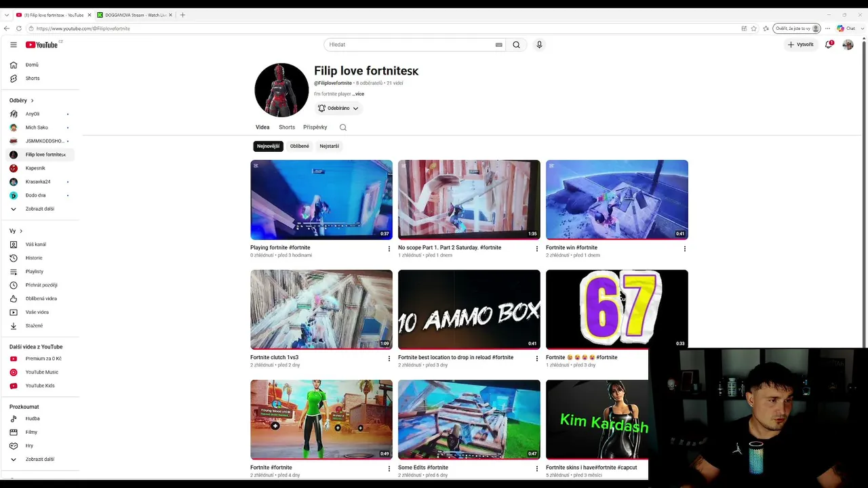Play the 10 AMMO BOX video thumbnail

(469, 310)
